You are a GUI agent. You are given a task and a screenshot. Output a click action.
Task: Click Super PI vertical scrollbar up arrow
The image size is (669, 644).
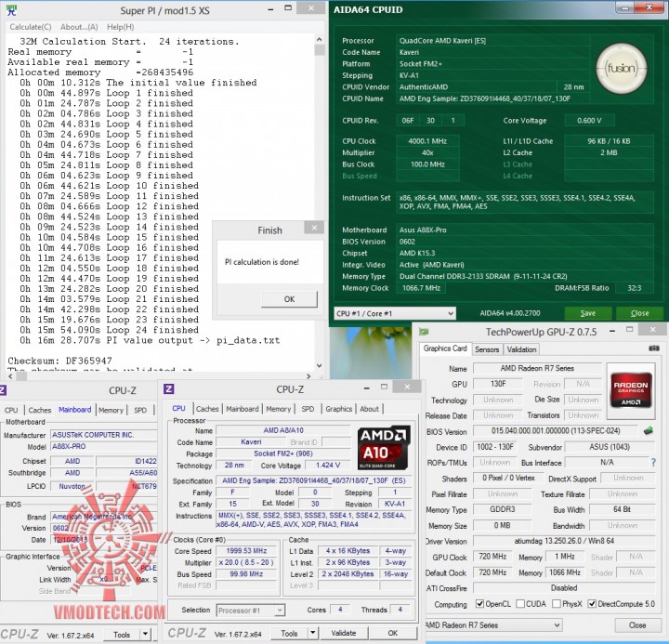tap(319, 40)
